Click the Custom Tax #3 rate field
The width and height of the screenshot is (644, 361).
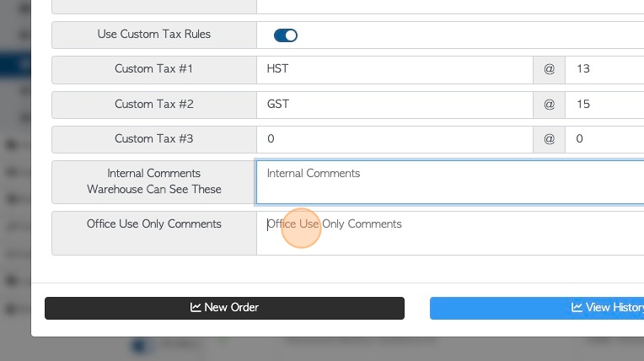click(604, 139)
